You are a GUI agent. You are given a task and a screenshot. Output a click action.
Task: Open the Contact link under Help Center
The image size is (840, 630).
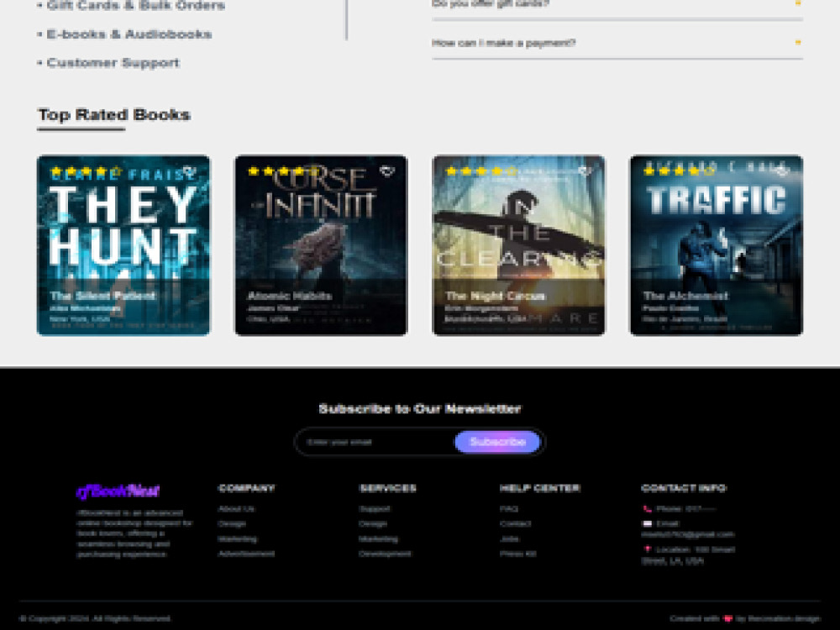[516, 524]
